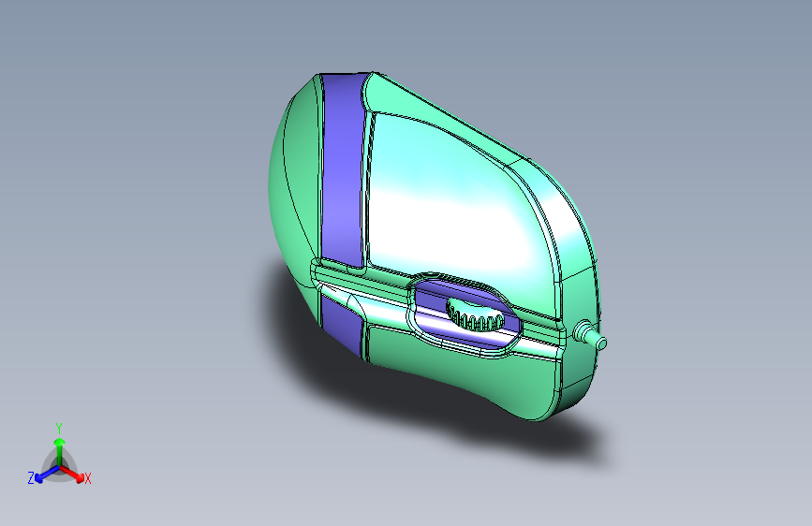Click the blue Z axis on the orientation triad
This screenshot has height=526, width=812.
click(x=47, y=475)
